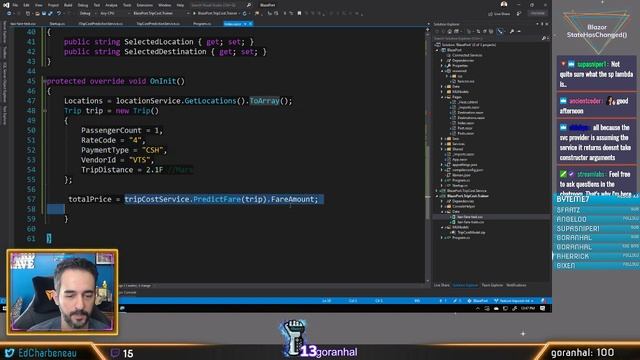Select appsettings.json in Solution Explorer
Screen dimensions: 640x360
[464, 165]
